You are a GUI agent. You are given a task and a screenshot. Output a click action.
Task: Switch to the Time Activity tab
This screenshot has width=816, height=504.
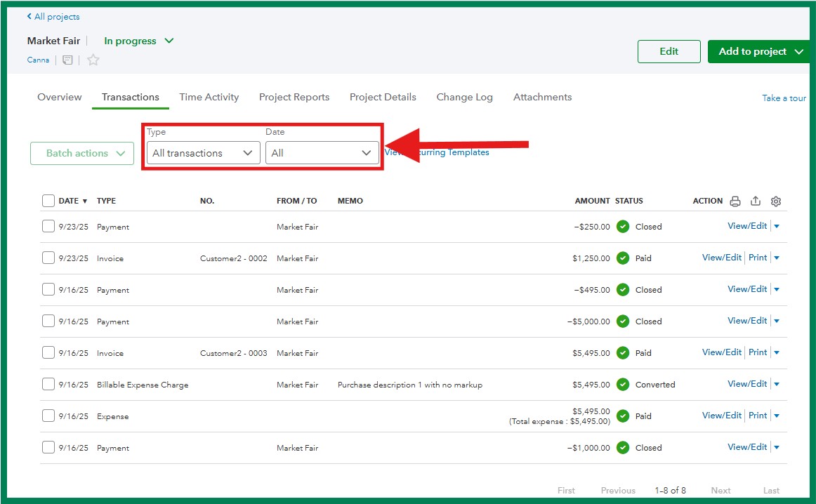(209, 98)
